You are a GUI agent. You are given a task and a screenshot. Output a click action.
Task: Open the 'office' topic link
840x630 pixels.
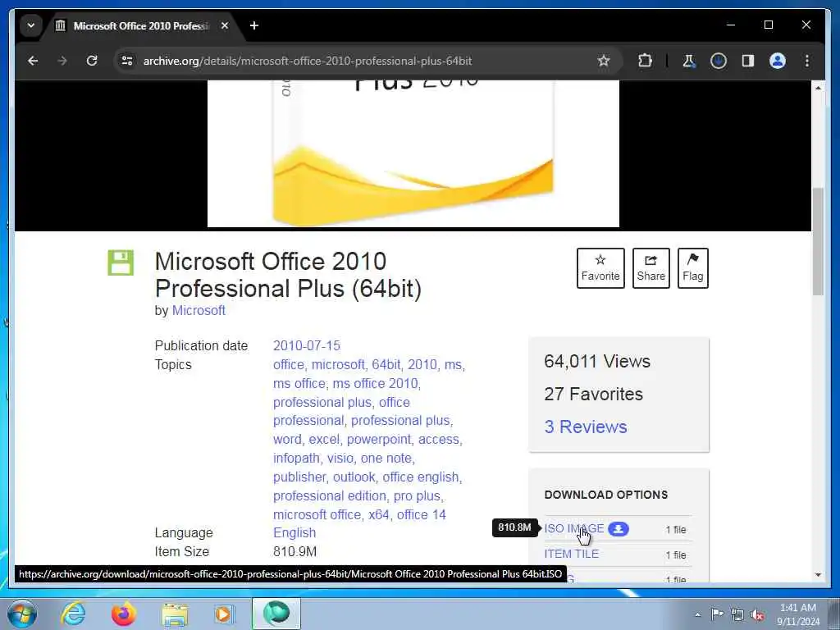288,365
